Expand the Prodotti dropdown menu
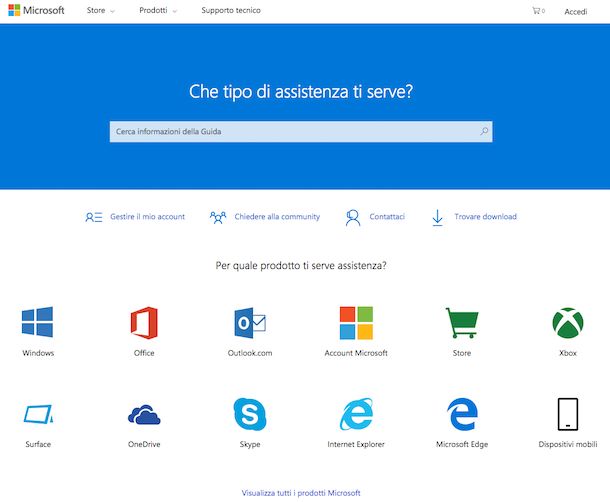Viewport: 610px width, 502px height. click(x=158, y=11)
